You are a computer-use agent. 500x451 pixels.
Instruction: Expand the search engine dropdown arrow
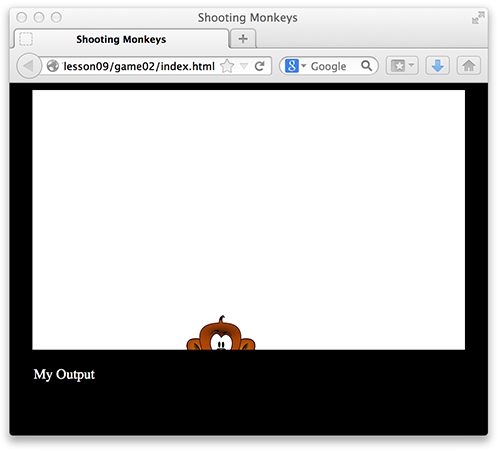pyautogui.click(x=303, y=65)
